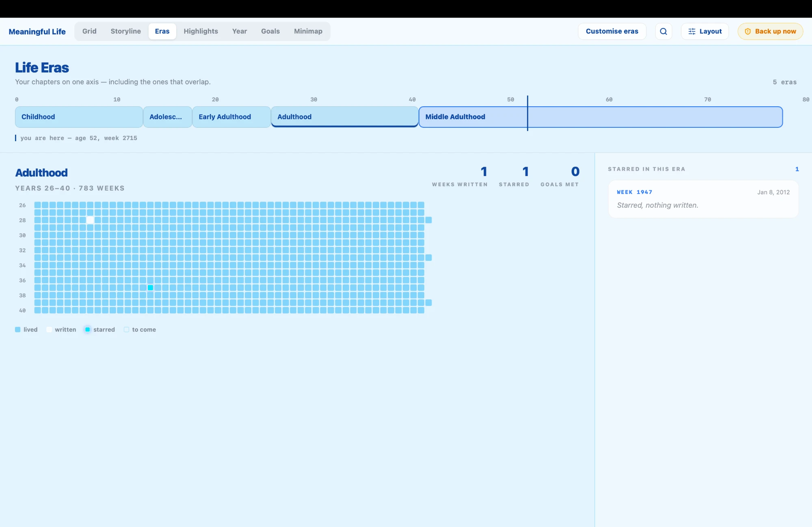This screenshot has width=812, height=527.
Task: Click the Weeks Written count
Action: click(484, 172)
